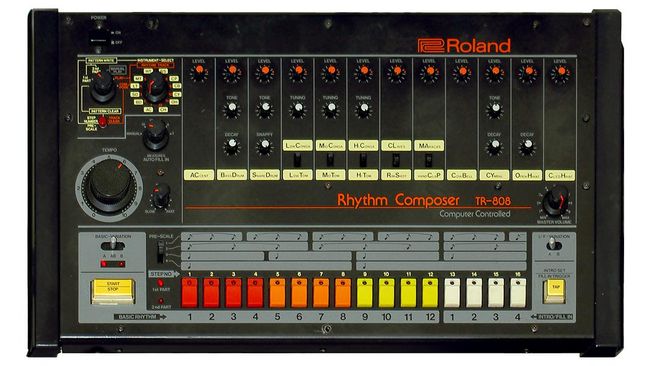Hit the yellow Start/Stop button

coord(113,291)
